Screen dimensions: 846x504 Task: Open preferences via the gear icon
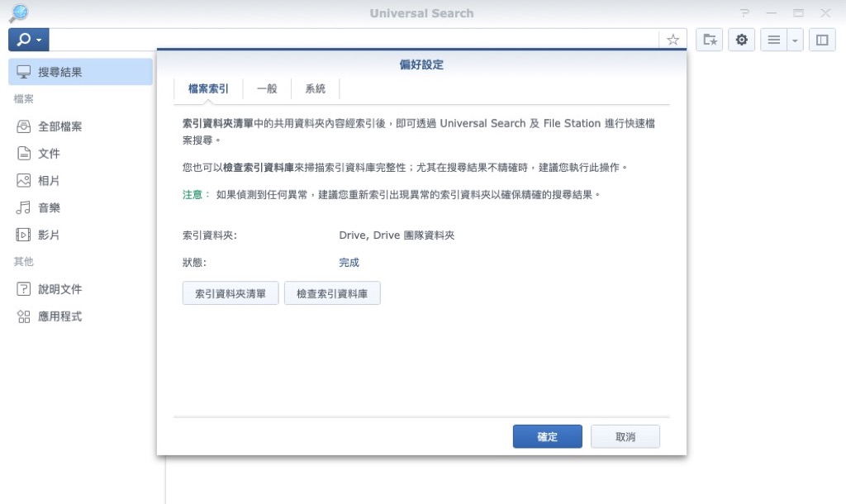pos(741,40)
